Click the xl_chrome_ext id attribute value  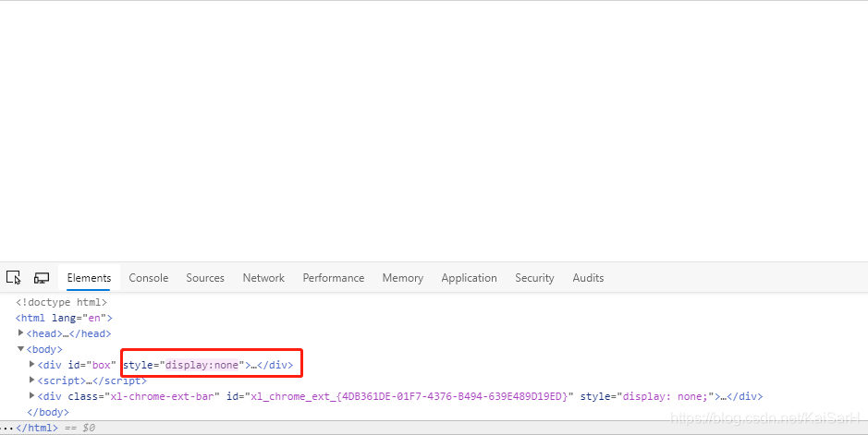[410, 396]
